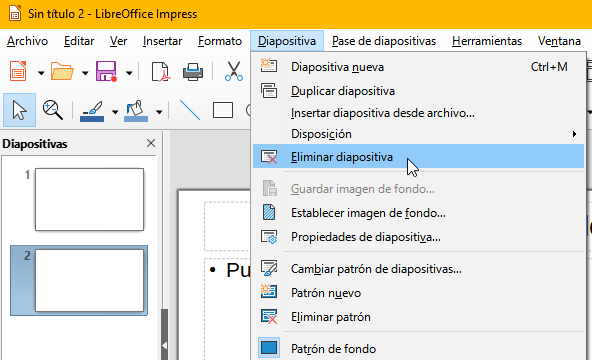592x360 pixels.
Task: Click the Cut scissors icon
Action: (x=234, y=72)
